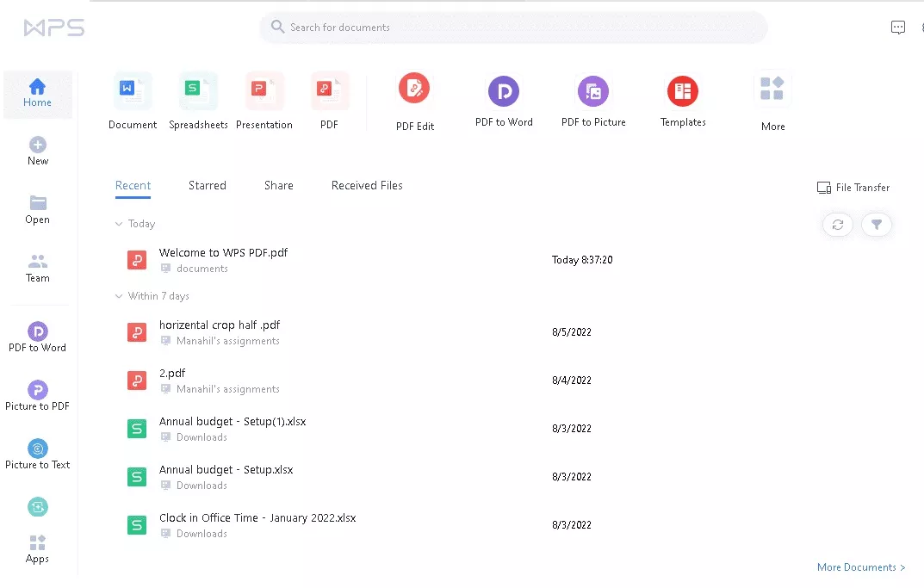Create a new Spreadsheets file
The image size is (924, 588).
[198, 102]
